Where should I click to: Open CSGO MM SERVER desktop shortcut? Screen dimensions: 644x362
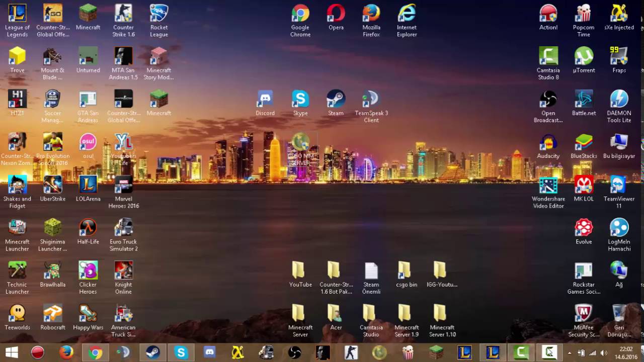(x=301, y=149)
